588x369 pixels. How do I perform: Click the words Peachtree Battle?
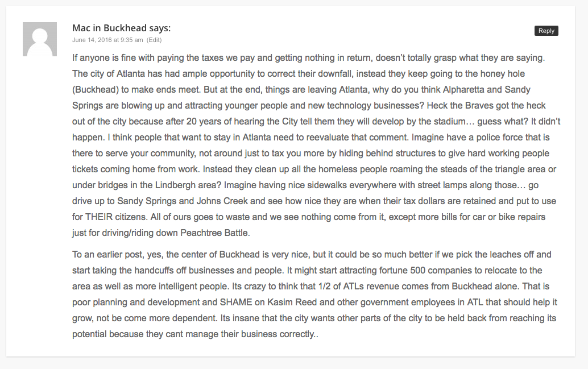click(x=214, y=233)
